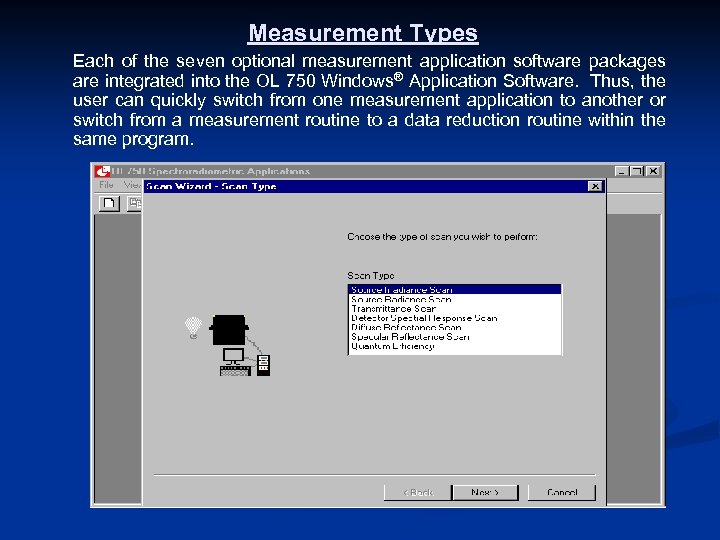Screen dimensions: 720x540
Task: Select Quantum Efficiency in the list
Action: [x=454, y=346]
